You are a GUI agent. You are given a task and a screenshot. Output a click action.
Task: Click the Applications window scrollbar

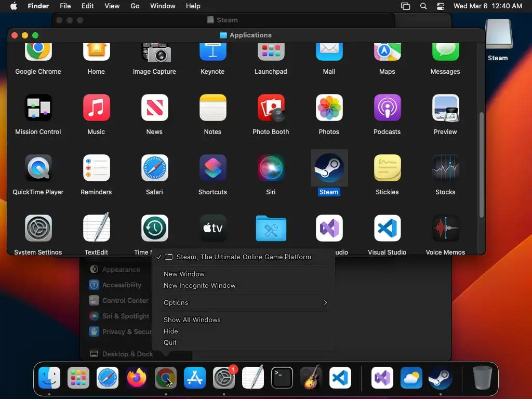[x=482, y=165]
